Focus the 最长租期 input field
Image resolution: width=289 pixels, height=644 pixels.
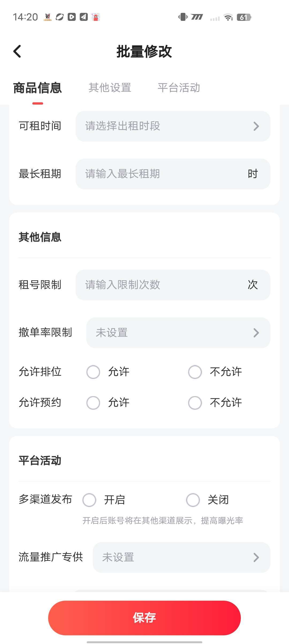pyautogui.click(x=161, y=174)
